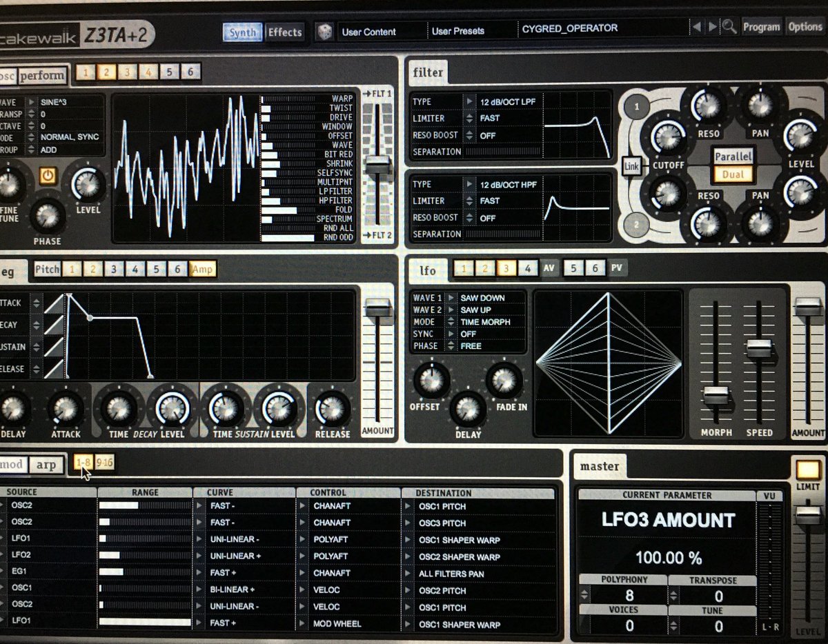Toggle the oscillator power button
Screen dimensions: 828x644
[47, 177]
